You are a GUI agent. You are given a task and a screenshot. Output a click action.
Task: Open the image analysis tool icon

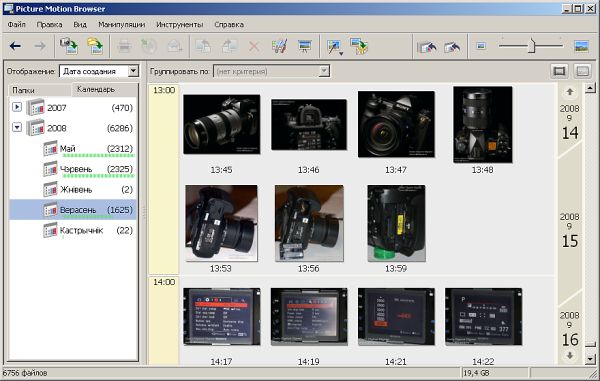click(x=333, y=47)
